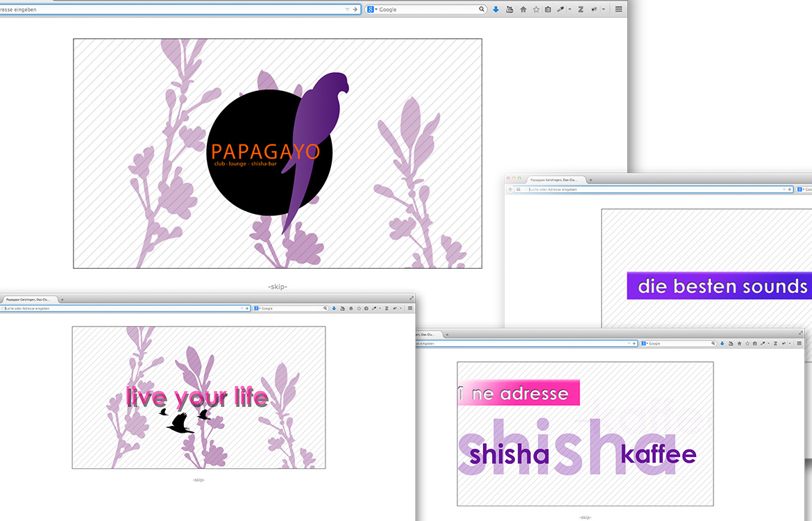
Task: Click the -skip- link under the 'live your life' banner
Action: pyautogui.click(x=198, y=480)
